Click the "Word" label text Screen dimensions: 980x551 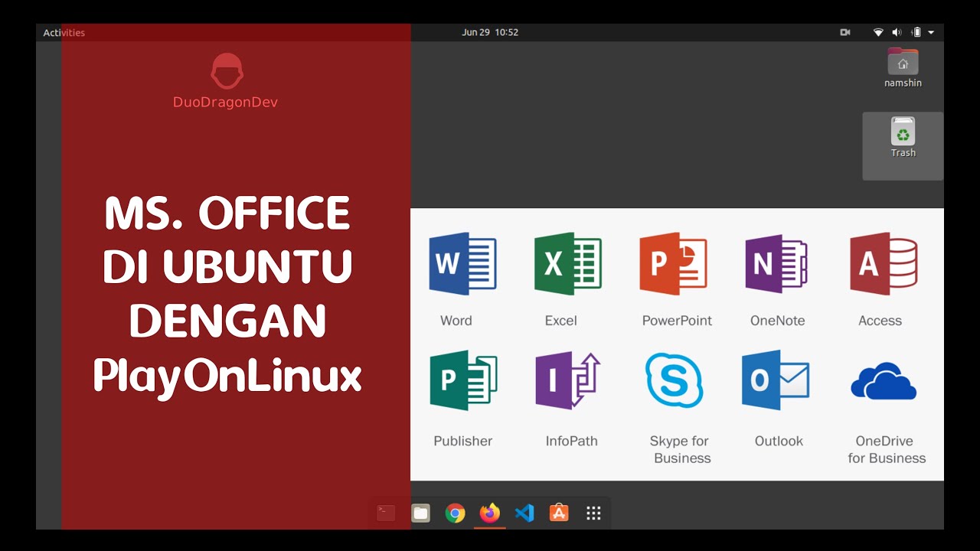pos(456,321)
